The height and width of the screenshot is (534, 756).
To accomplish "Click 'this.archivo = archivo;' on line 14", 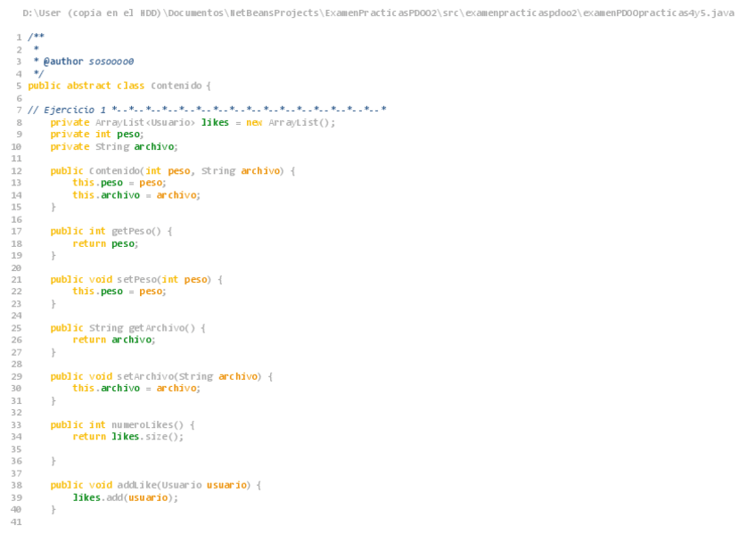I will click(x=136, y=195).
